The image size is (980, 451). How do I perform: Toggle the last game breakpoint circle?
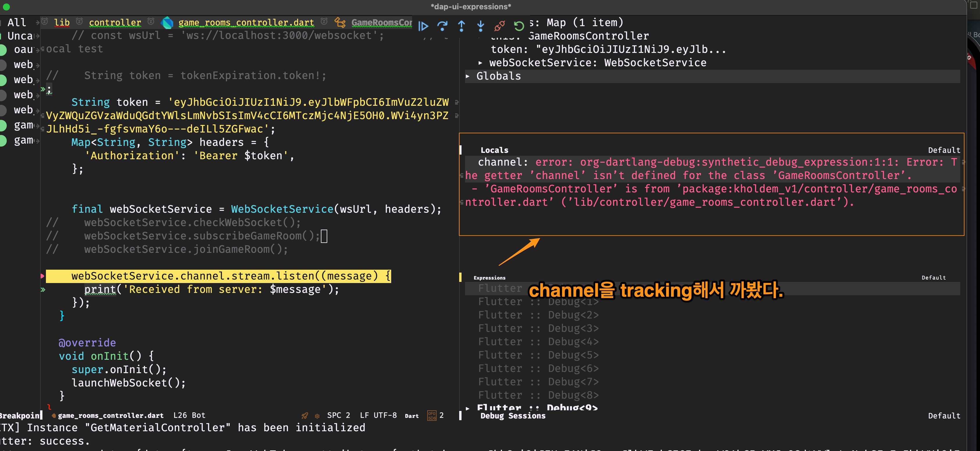tap(3, 141)
